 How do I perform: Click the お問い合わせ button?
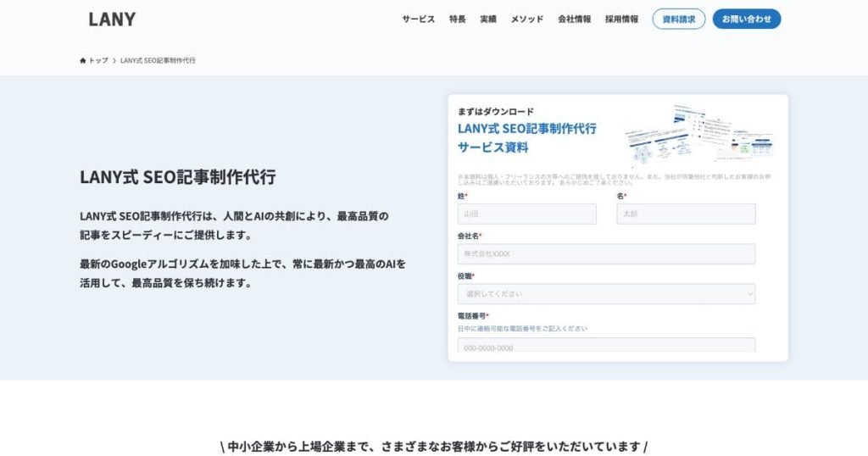747,19
